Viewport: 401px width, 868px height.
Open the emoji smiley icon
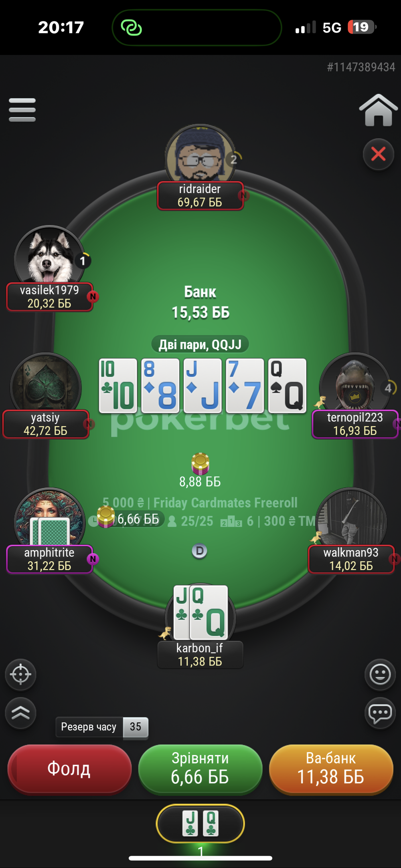(x=380, y=675)
